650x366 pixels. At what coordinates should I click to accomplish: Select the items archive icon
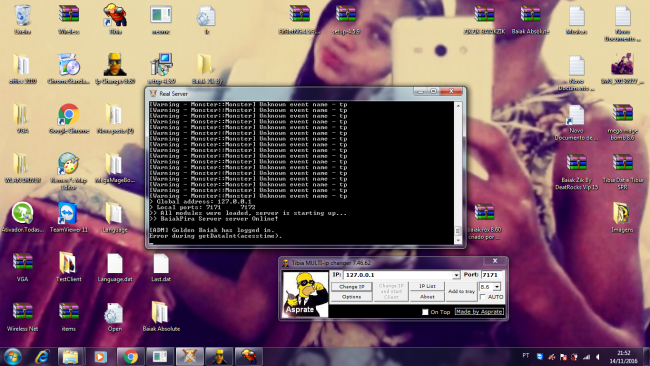point(69,317)
